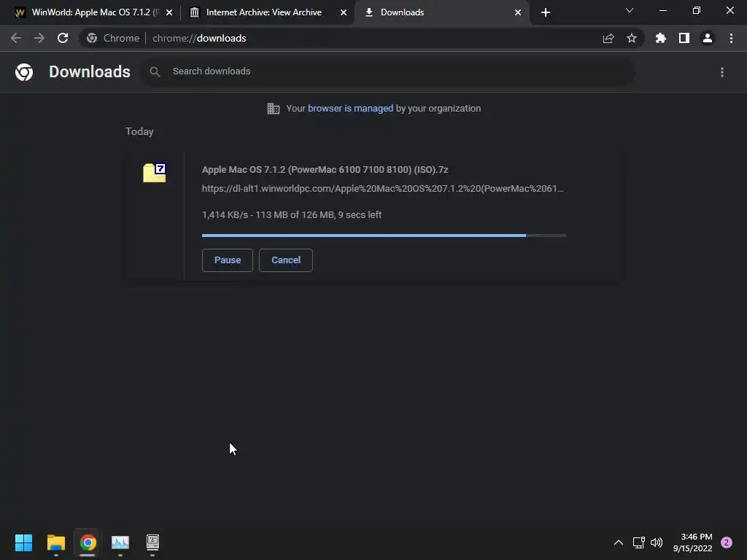Open the 'browser is managed' link
Viewport: 747px width, 560px height.
pos(350,109)
